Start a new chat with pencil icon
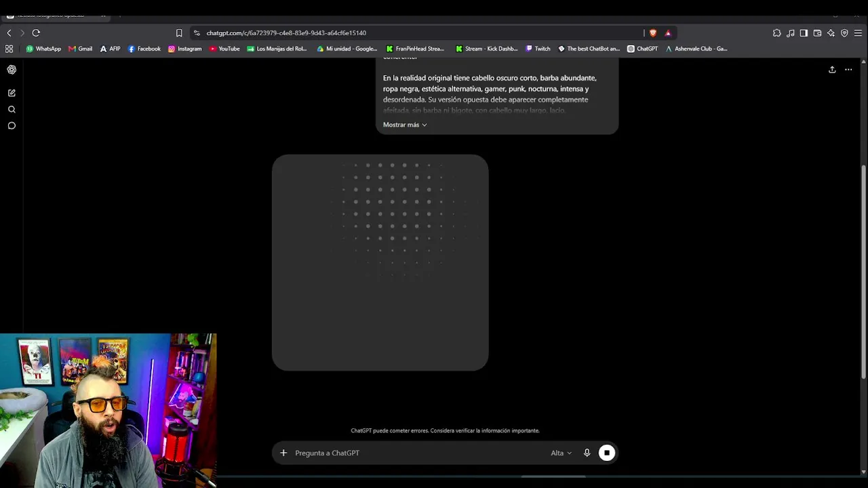The image size is (868, 488). (x=12, y=93)
